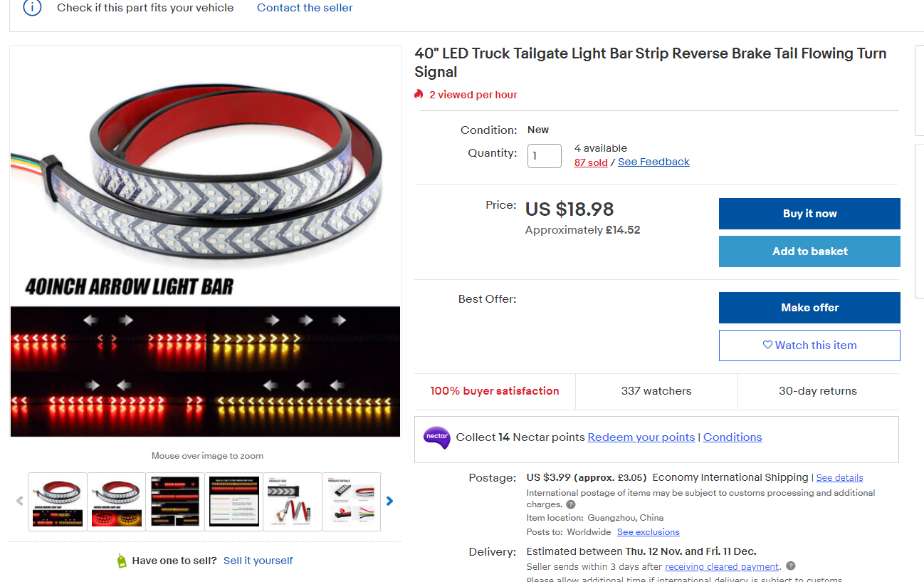The width and height of the screenshot is (924, 582).
Task: Open the postage See details link
Action: coord(839,477)
